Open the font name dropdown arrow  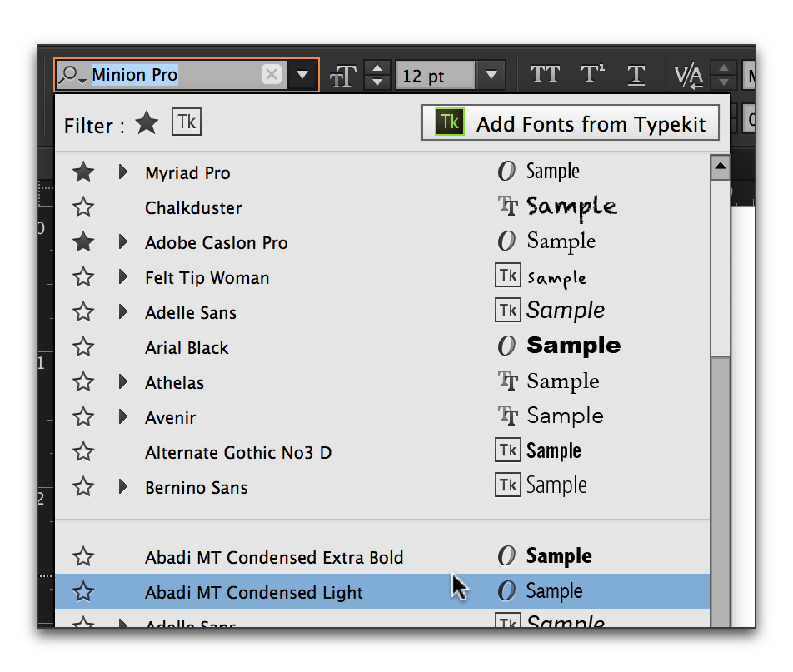click(x=302, y=75)
